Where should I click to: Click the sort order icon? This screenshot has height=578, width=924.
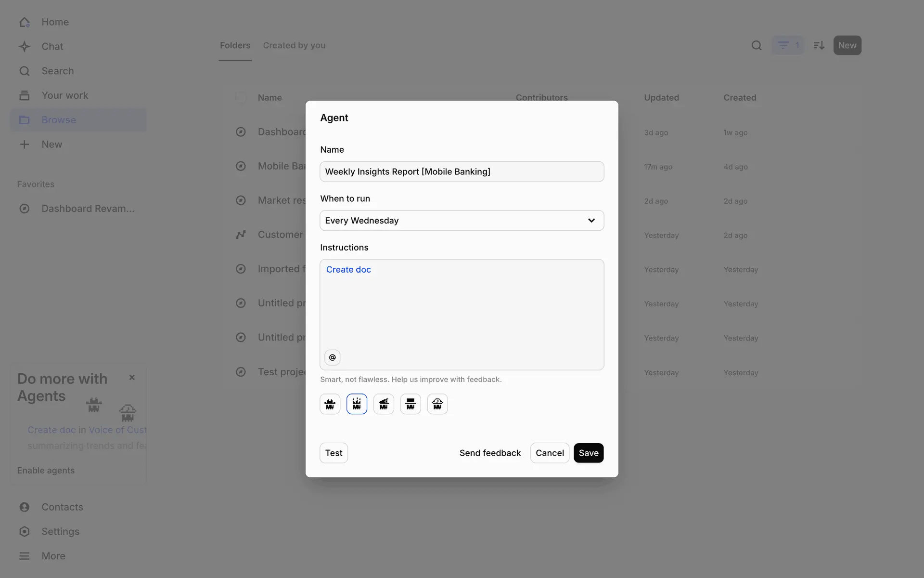tap(819, 45)
